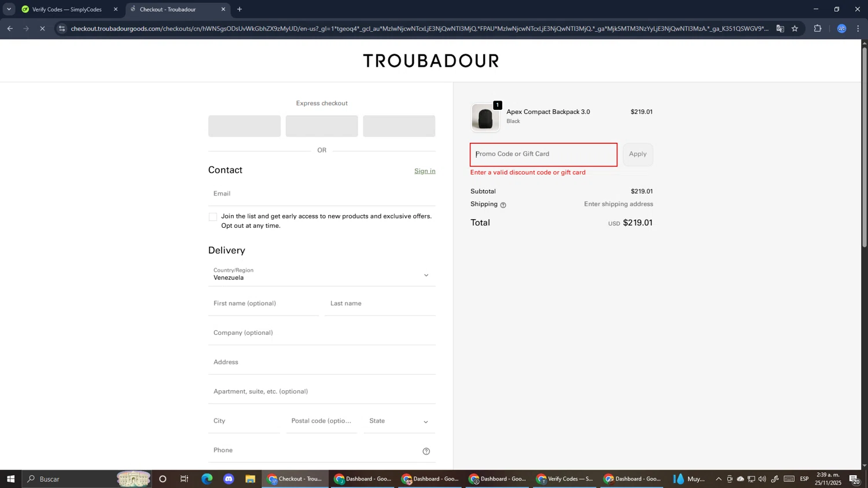
Task: Close the Verify Codes — SimplyCodes tab
Action: coord(116,9)
